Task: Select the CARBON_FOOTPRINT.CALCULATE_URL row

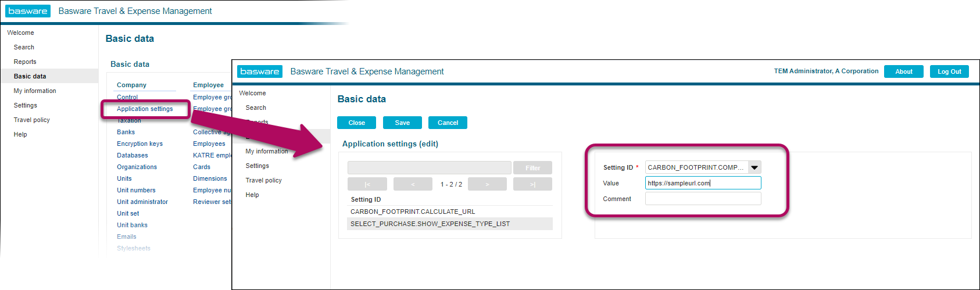Action: click(x=450, y=212)
